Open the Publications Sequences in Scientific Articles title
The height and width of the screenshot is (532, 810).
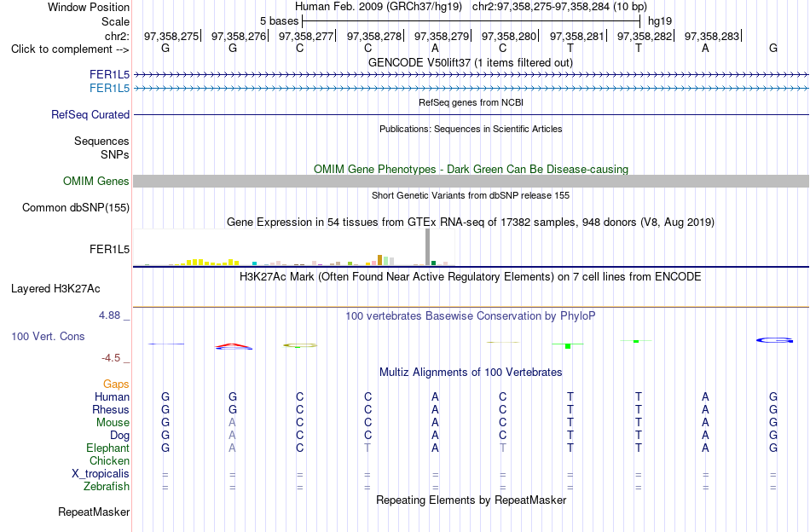pos(471,129)
